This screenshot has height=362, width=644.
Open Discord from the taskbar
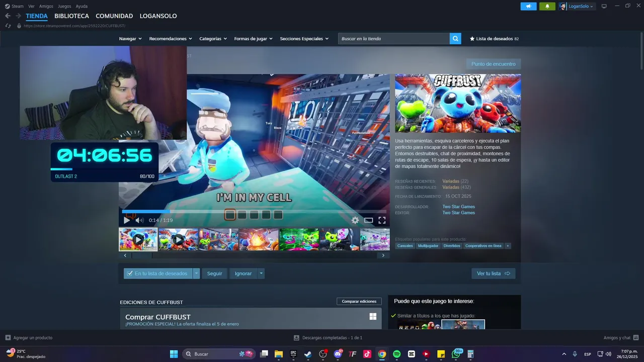338,354
